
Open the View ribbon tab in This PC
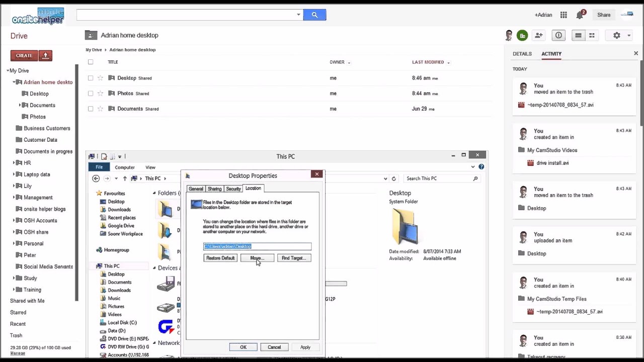[150, 167]
